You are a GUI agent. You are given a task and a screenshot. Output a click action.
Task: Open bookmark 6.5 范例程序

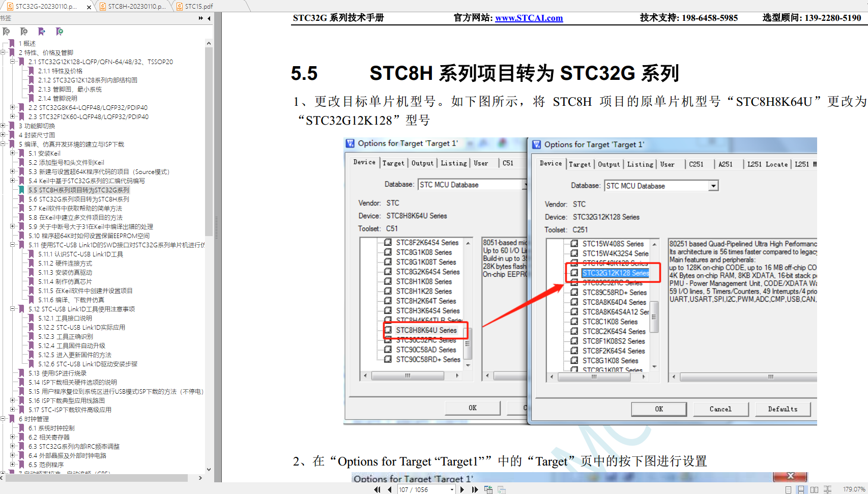[46, 465]
